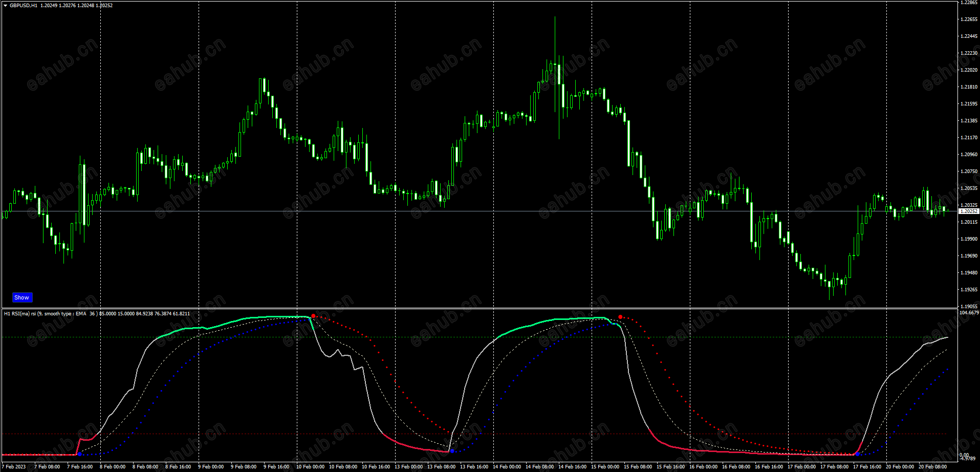Image resolution: width=980 pixels, height=472 pixels.
Task: Click the blue Show button
Action: pyautogui.click(x=22, y=297)
